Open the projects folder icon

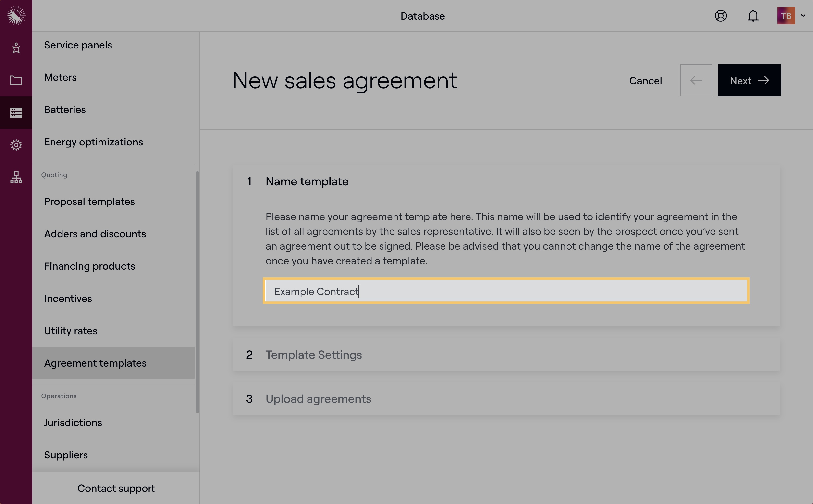point(16,80)
